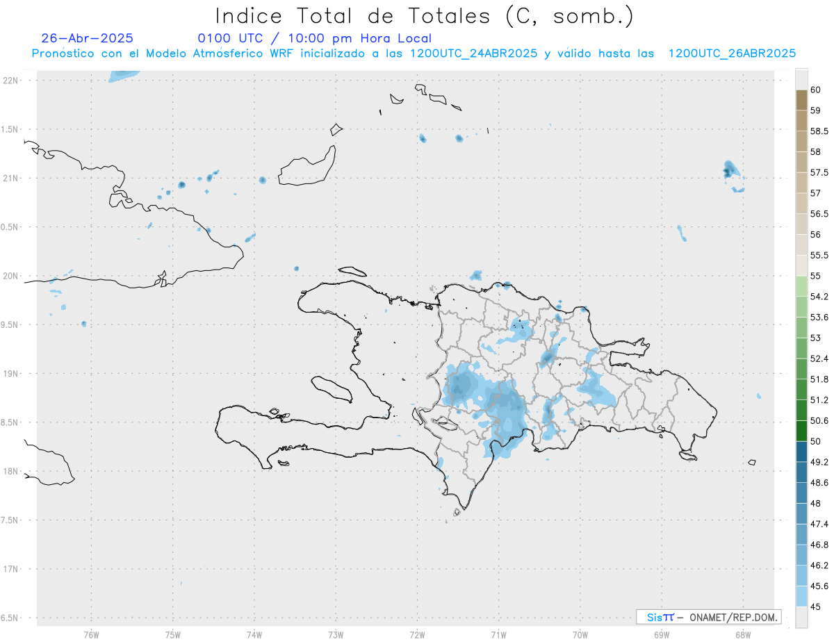Click the "69W" longitude label

point(662,635)
